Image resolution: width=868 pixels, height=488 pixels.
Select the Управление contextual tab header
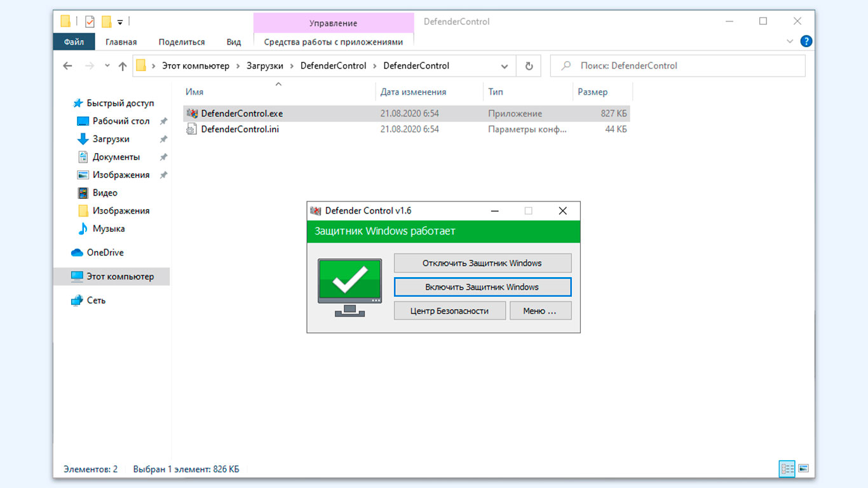click(x=334, y=23)
